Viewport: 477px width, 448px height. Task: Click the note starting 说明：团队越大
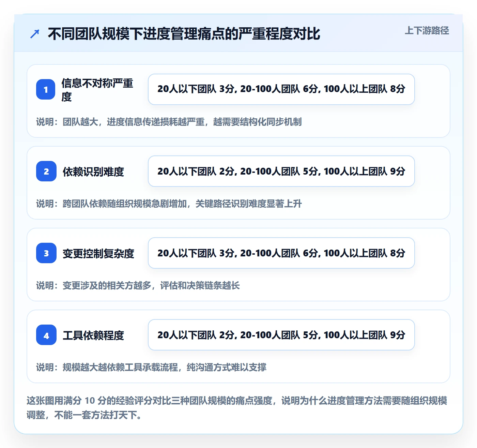coord(169,122)
